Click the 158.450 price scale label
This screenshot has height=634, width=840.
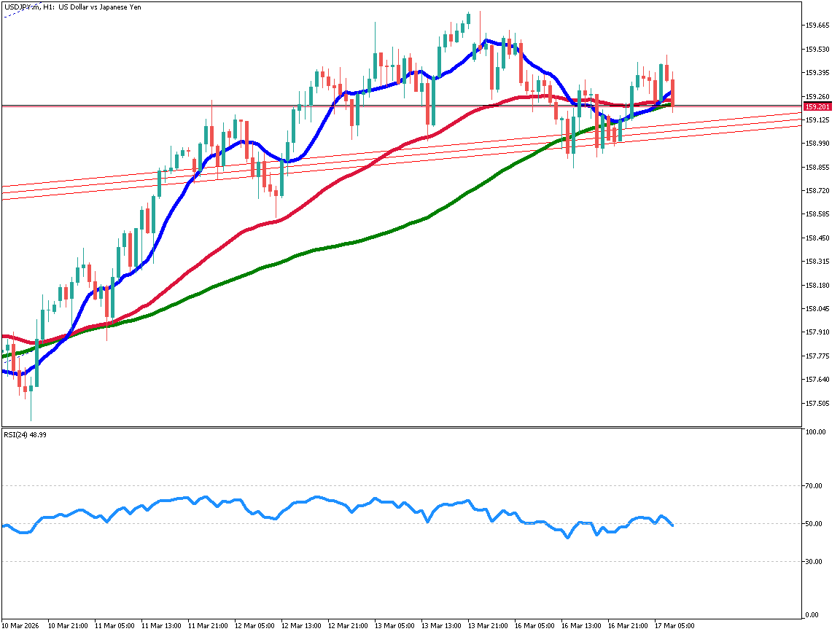click(x=817, y=238)
